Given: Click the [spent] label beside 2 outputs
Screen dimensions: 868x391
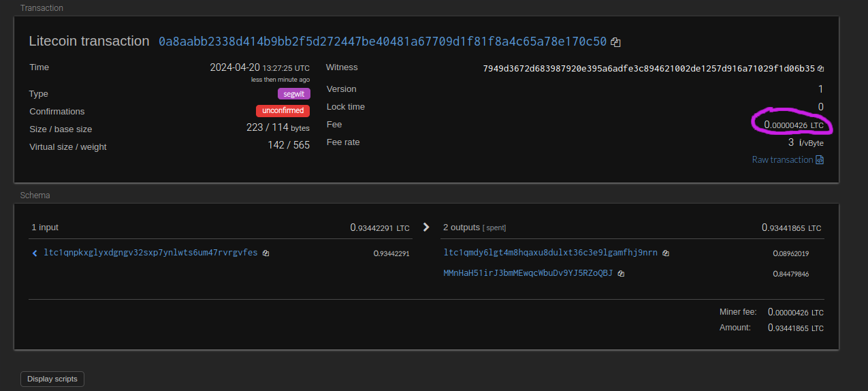Looking at the screenshot, I should [x=494, y=228].
